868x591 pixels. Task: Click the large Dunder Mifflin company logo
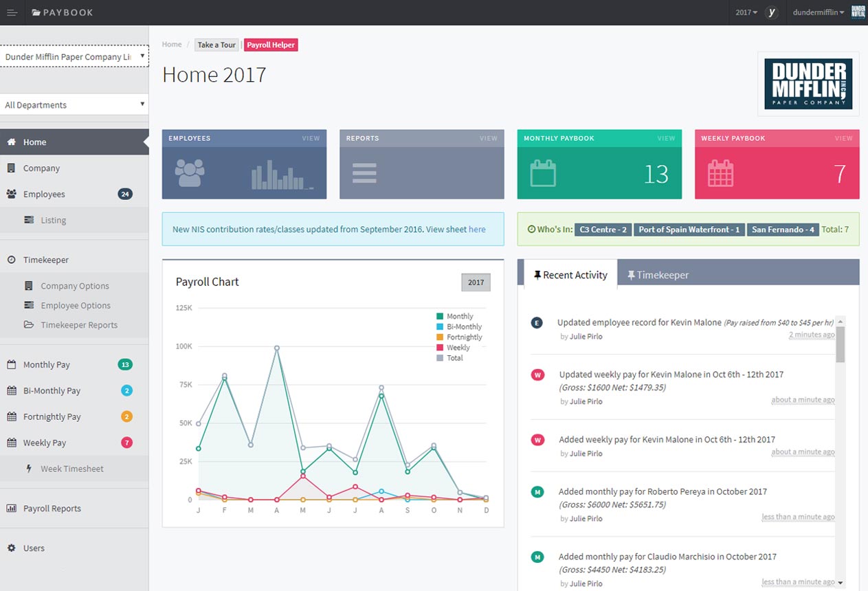tap(808, 84)
